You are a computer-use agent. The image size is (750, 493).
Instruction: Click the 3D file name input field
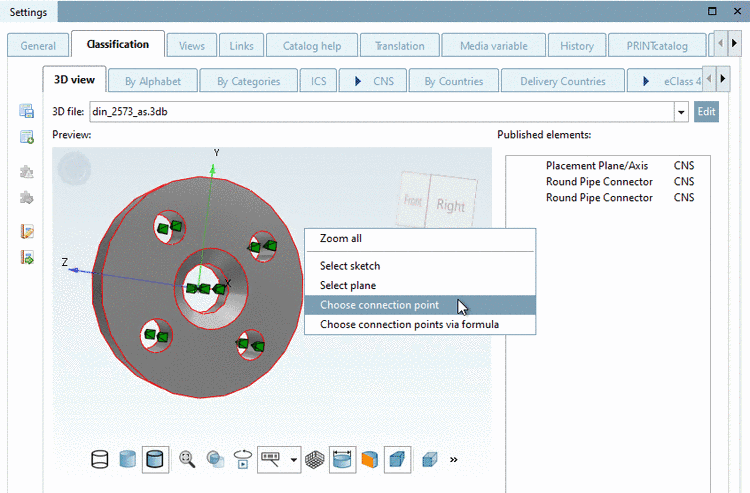tap(382, 112)
